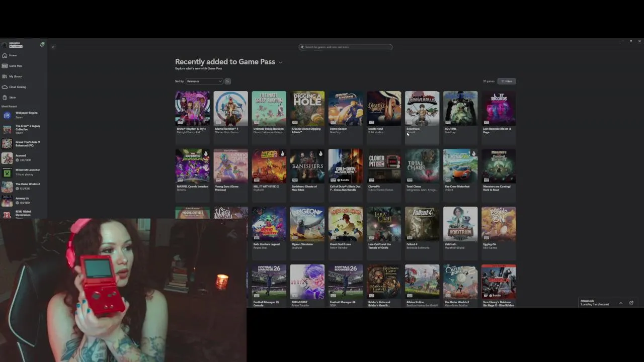This screenshot has width=644, height=362.
Task: Open The Outer Worlds 2 recent entry
Action: tap(24, 186)
